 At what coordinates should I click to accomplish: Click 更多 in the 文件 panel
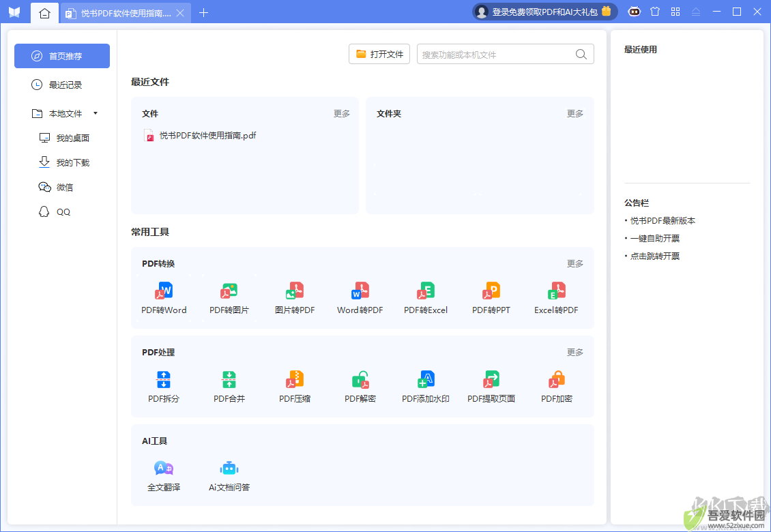coord(342,114)
